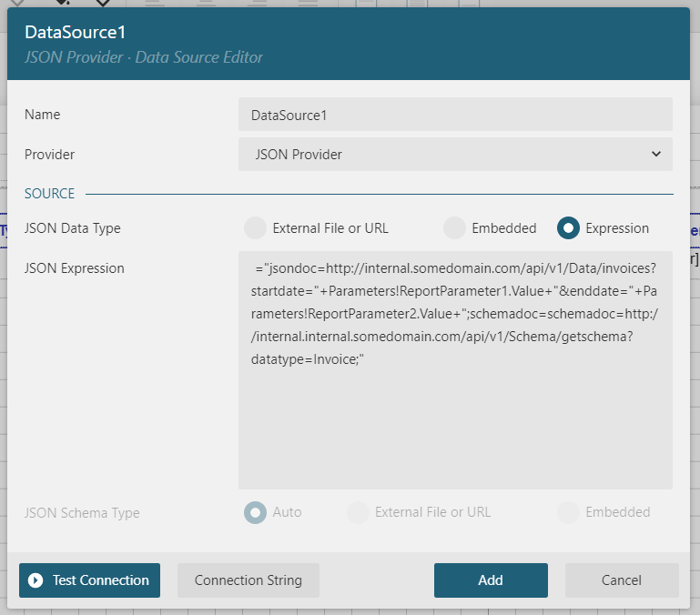The height and width of the screenshot is (615, 700).
Task: Open the JSON Provider dropdown
Action: point(455,154)
